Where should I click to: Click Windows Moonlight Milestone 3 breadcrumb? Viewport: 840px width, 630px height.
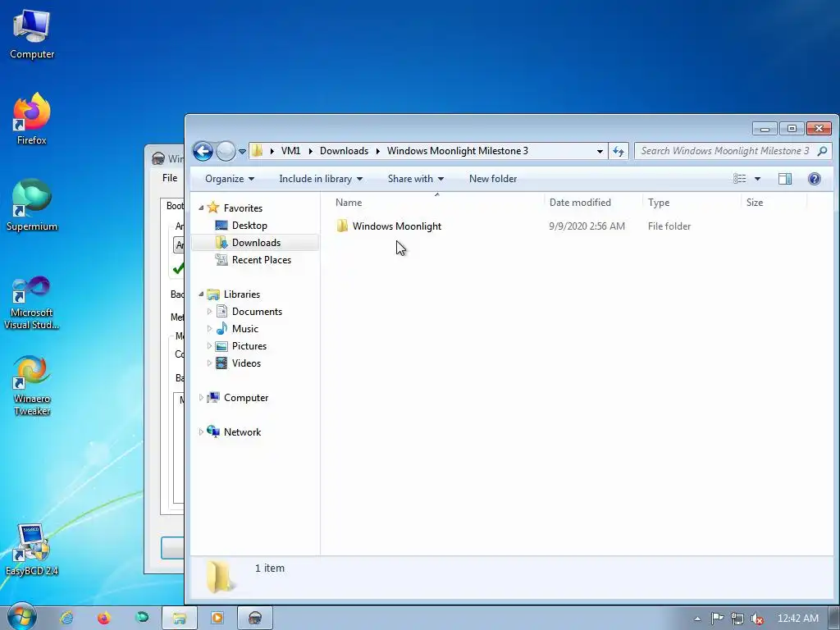coord(458,151)
